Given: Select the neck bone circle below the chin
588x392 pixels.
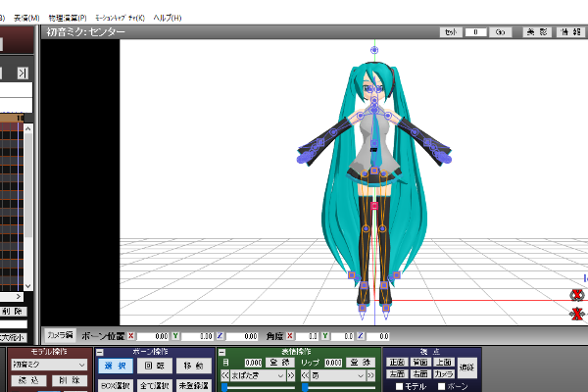Looking at the screenshot, I should (x=374, y=101).
